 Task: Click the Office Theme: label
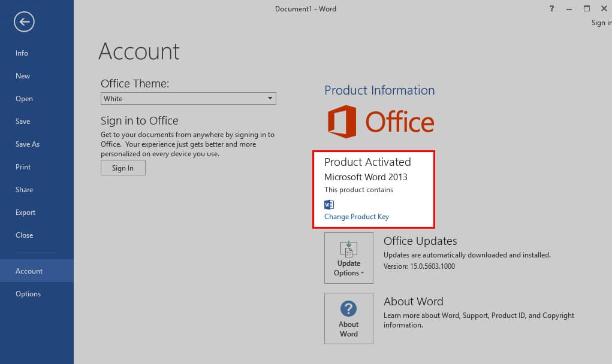click(x=135, y=83)
